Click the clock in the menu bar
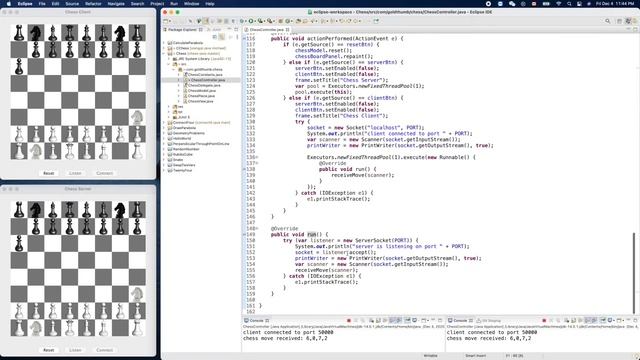Image resolution: width=640 pixels, height=360 pixels. pos(615,4)
